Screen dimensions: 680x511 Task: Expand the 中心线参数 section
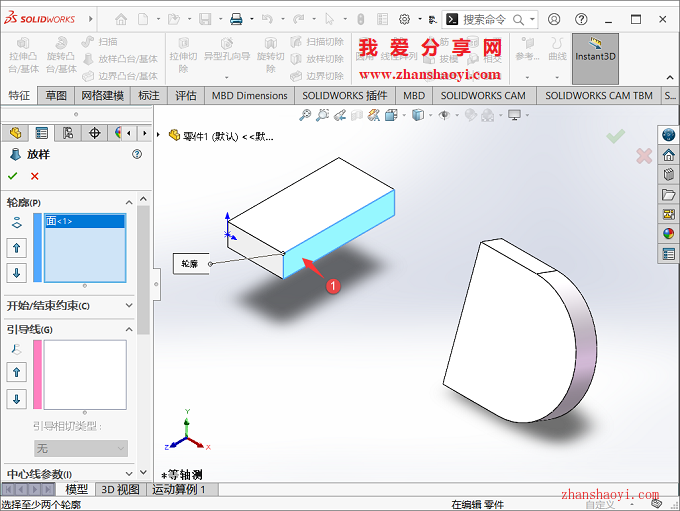click(128, 473)
